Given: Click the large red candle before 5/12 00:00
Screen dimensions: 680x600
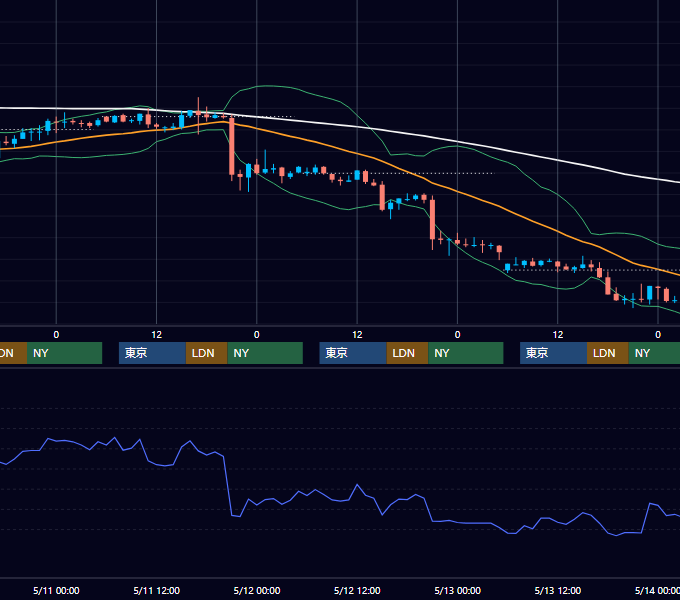Looking at the screenshot, I should [232, 147].
